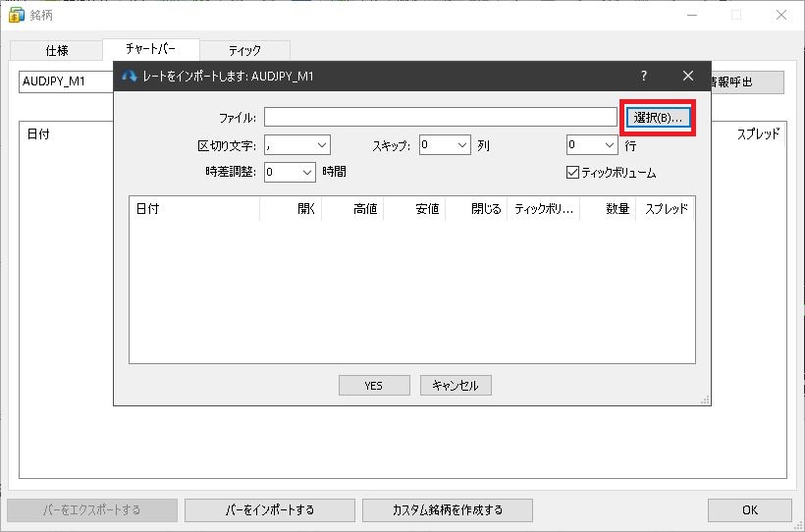Image resolution: width=805 pixels, height=532 pixels.
Task: Click OK button in 銘柄 window
Action: tap(750, 510)
